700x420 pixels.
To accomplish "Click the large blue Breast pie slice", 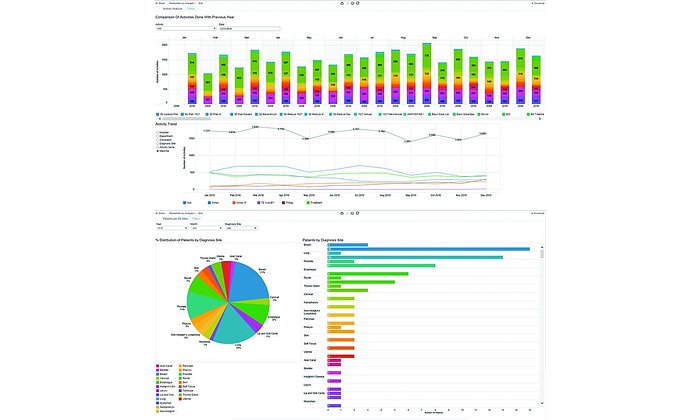I will tap(250, 283).
